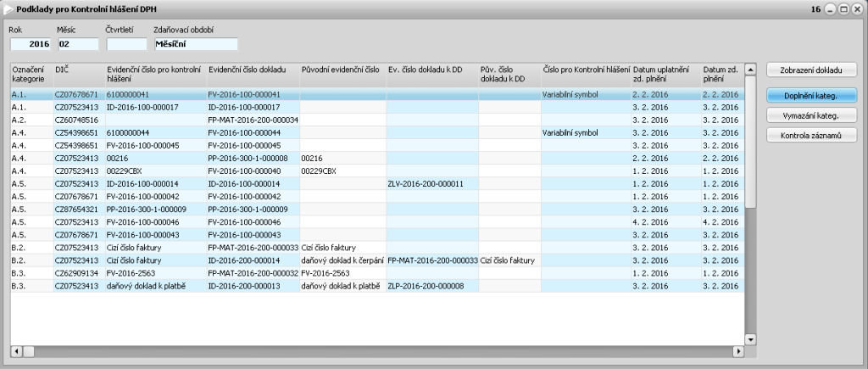Screen dimensions: 868x369
Task: Click Označení kategorie column header
Action: point(30,73)
